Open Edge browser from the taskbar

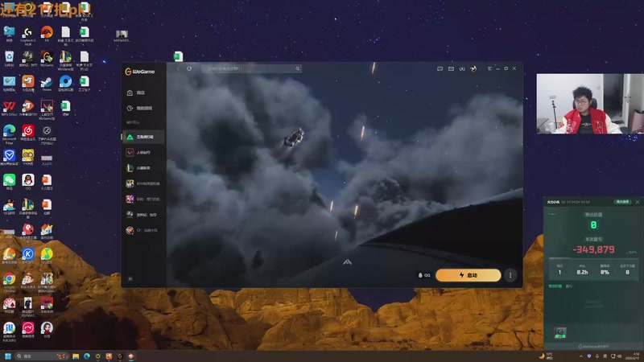tap(87, 356)
